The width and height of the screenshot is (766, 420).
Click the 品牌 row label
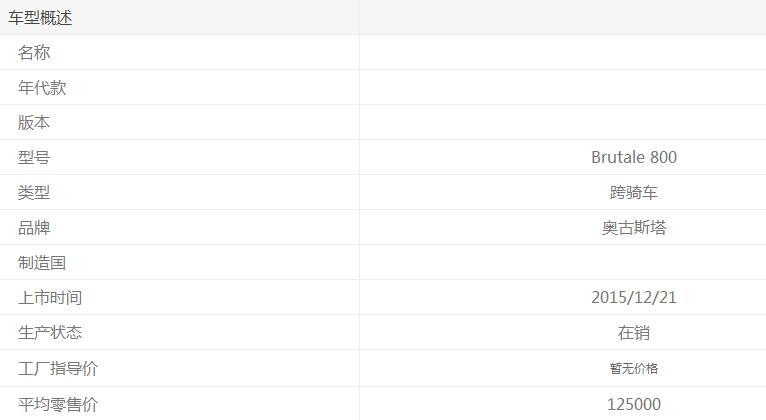(x=34, y=228)
